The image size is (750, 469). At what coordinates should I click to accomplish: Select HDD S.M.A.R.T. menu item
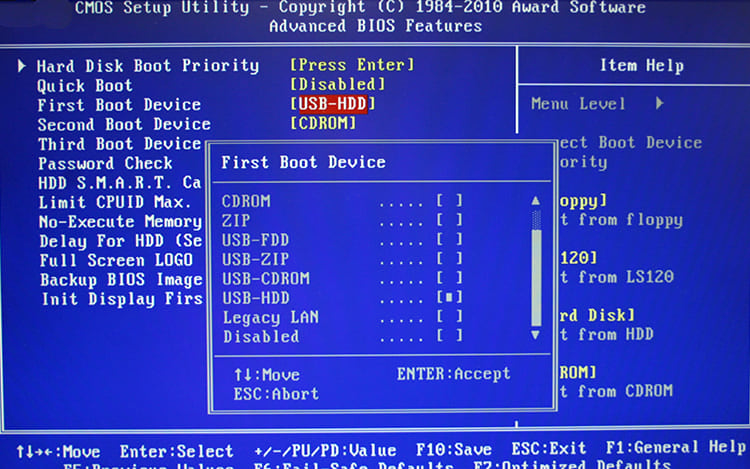120,183
